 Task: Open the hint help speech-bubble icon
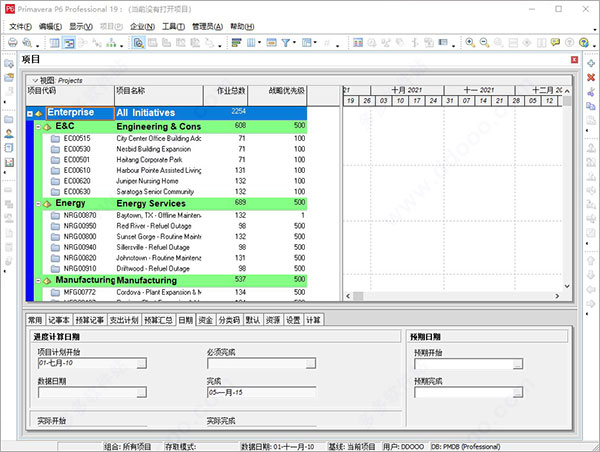click(555, 42)
